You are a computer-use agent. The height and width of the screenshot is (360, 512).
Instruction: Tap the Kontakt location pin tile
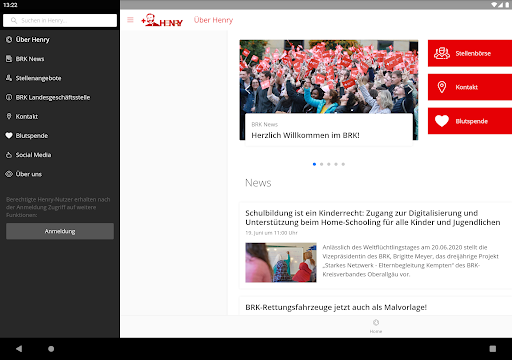click(470, 87)
